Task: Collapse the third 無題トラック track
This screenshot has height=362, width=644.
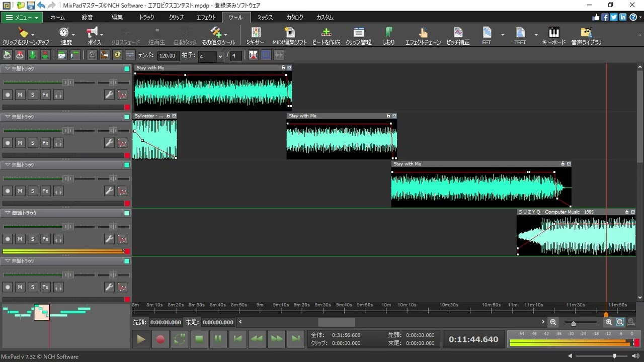Action: pos(8,164)
